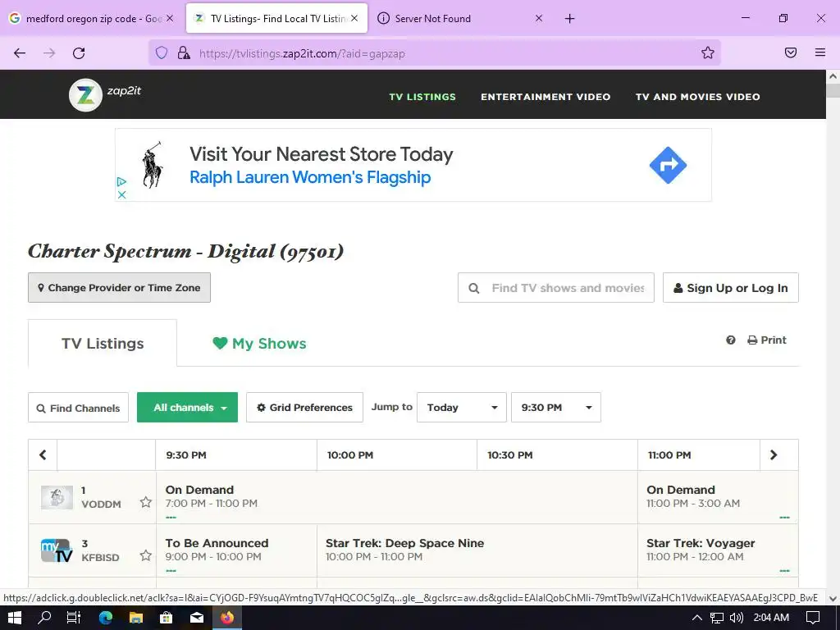Open the 9:30 PM time dropdown
The height and width of the screenshot is (630, 840).
click(556, 408)
